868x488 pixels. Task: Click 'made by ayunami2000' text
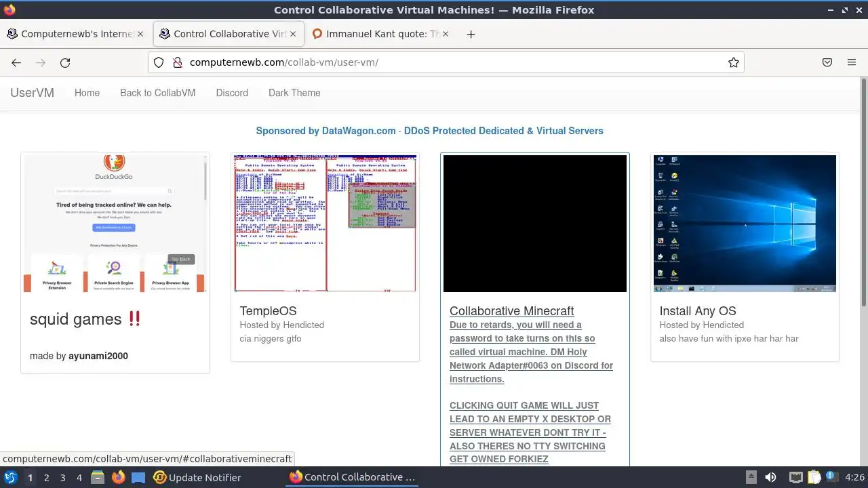coord(79,356)
